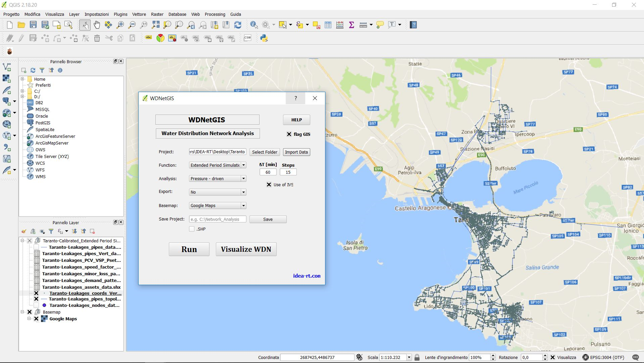Create a new project with the blank page icon
This screenshot has width=644, height=363.
pos(9,25)
